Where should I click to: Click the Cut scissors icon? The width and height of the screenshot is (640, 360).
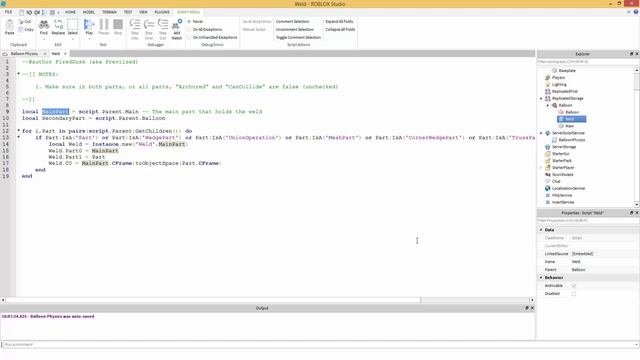tap(22, 21)
